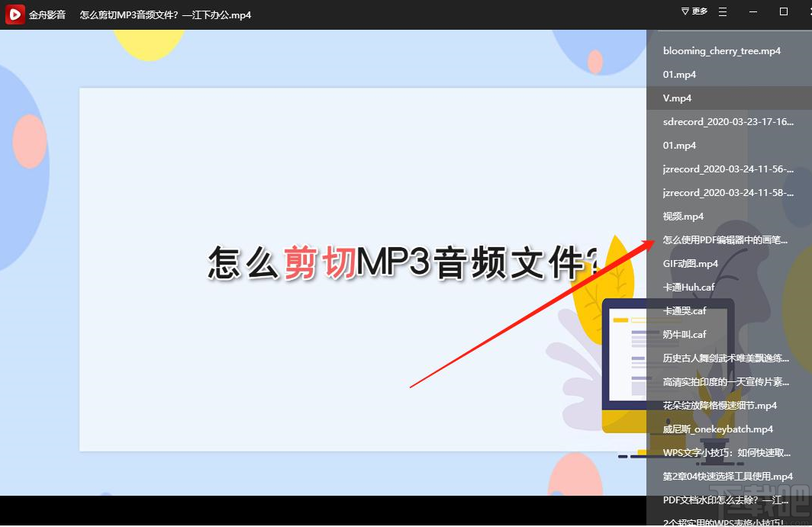Select the PDF文档水印怎么去除 video

(x=720, y=500)
